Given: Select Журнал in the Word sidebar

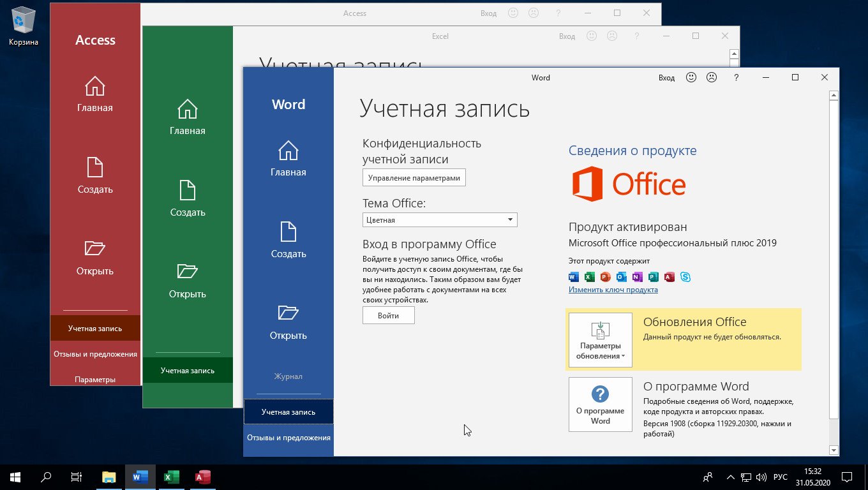Looking at the screenshot, I should pos(288,376).
